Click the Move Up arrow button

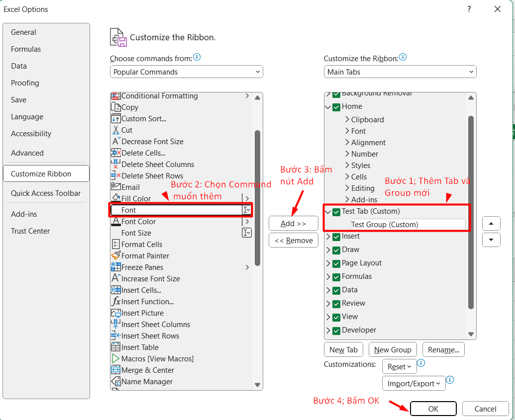tap(491, 223)
